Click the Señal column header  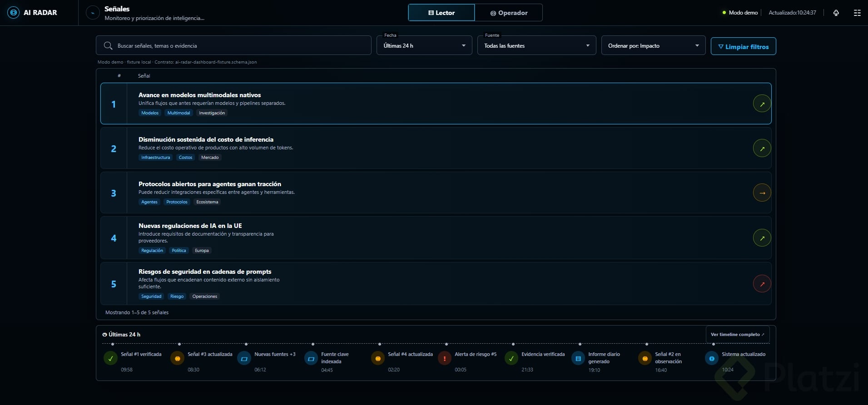(144, 76)
